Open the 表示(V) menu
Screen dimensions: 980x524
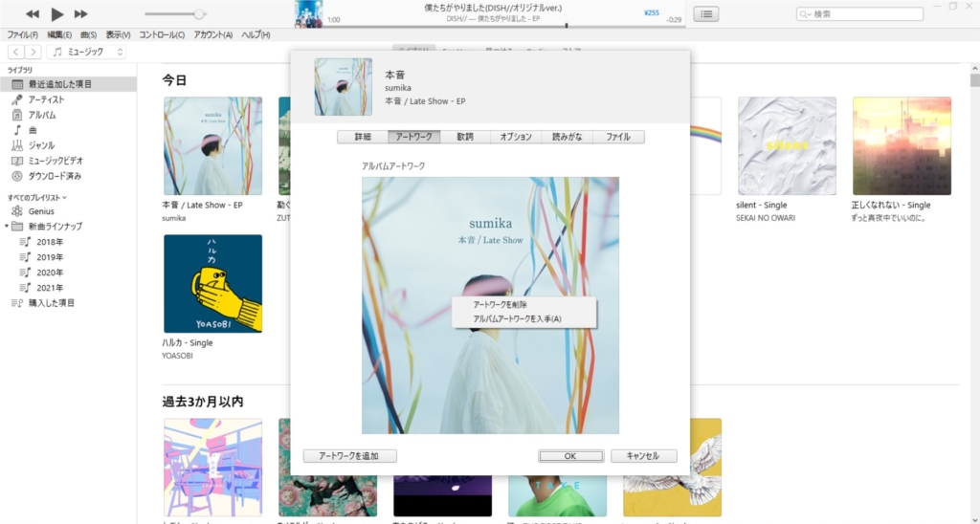point(118,35)
